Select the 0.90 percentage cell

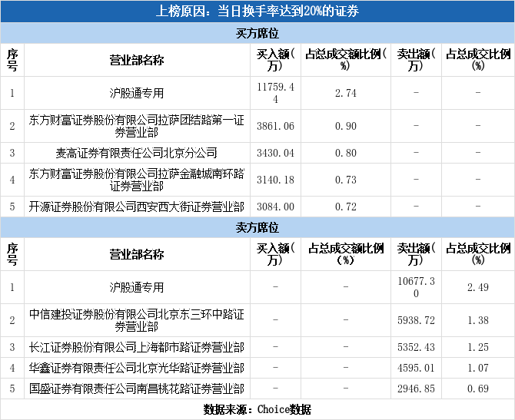tap(346, 126)
